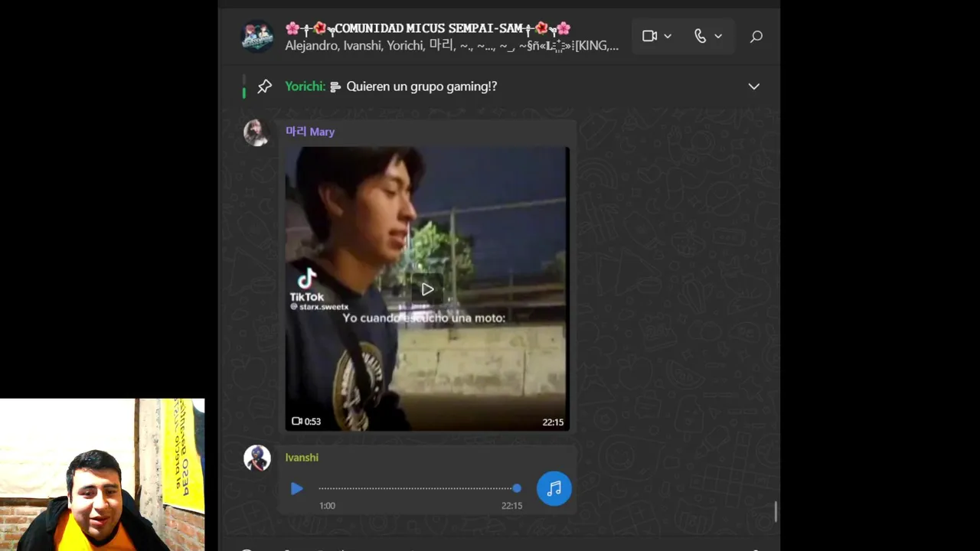Start a voice call with the group
This screenshot has height=551, width=980.
tap(700, 36)
